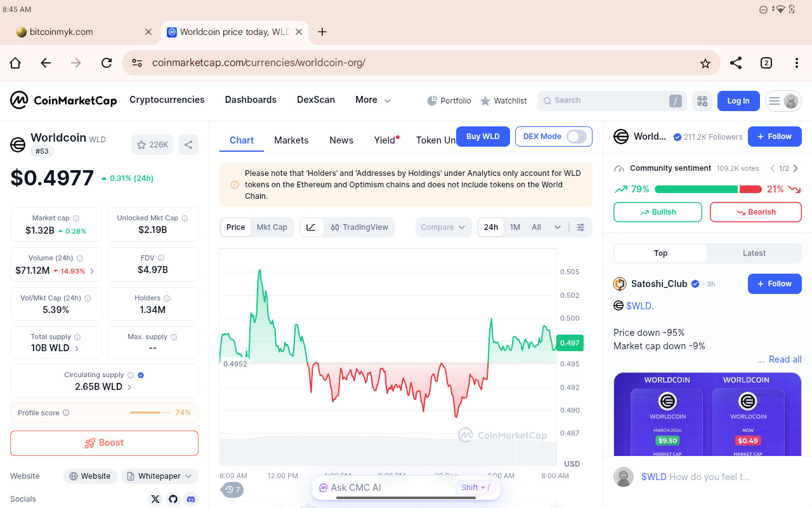Image resolution: width=812 pixels, height=508 pixels.
Task: Click the community sentiment percentage bar
Action: pos(707,189)
